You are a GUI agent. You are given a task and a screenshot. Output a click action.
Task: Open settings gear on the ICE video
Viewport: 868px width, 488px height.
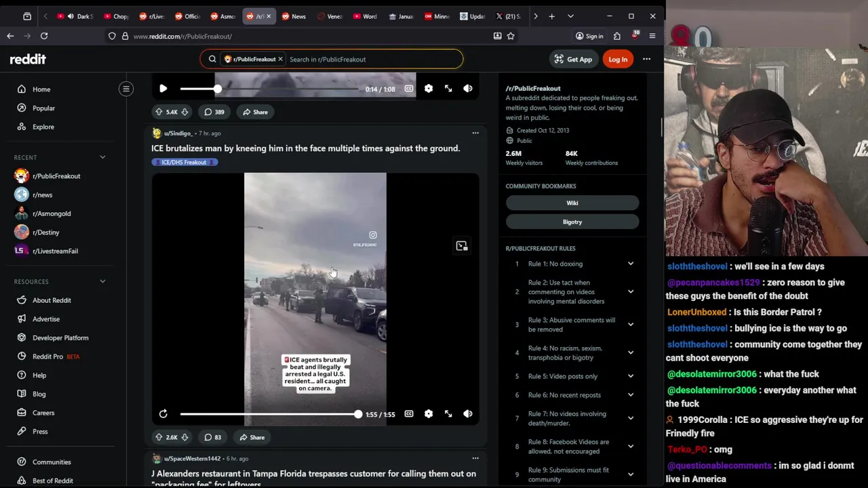(429, 414)
